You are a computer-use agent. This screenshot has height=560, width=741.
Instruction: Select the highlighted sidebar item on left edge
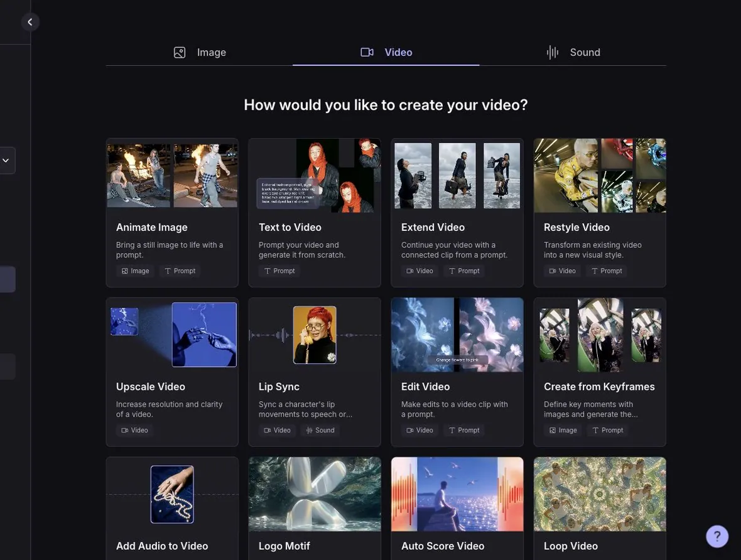tap(8, 279)
